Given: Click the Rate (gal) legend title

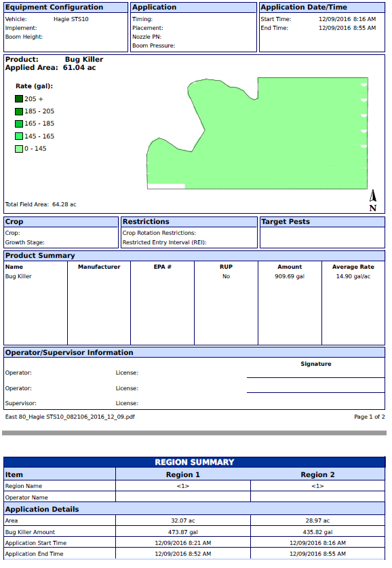Looking at the screenshot, I should click(x=34, y=86).
